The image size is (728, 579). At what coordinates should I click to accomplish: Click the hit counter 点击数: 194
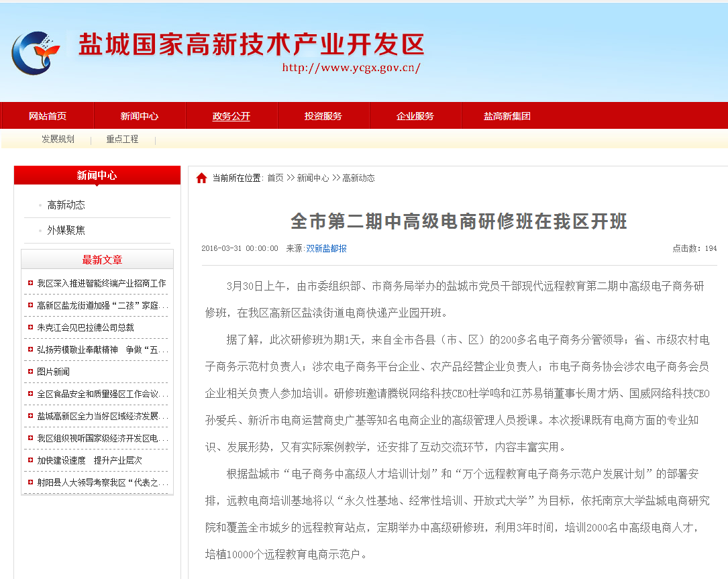[694, 248]
